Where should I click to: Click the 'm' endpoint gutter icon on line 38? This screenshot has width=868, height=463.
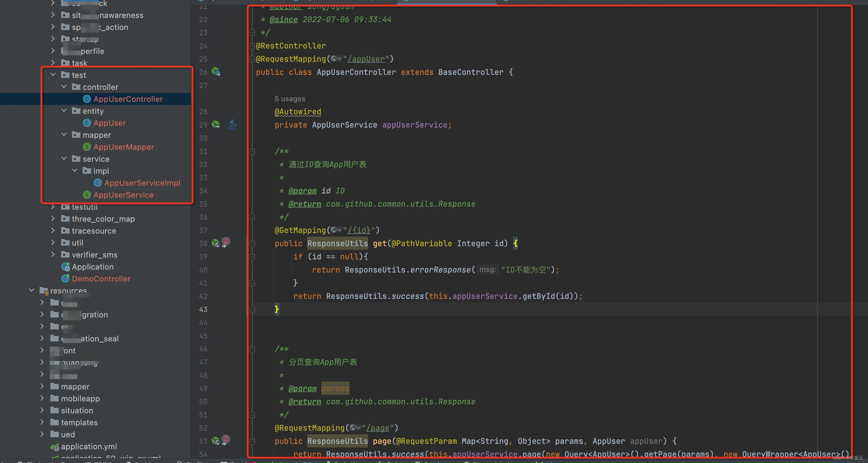pos(226,242)
